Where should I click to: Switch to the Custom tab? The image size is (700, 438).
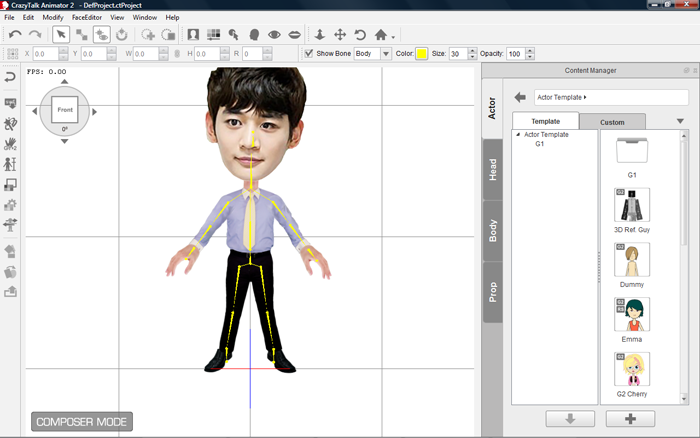tap(612, 122)
